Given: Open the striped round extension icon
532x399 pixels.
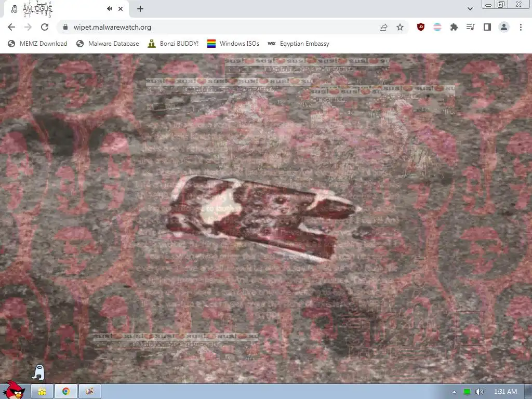Looking at the screenshot, I should pos(437,27).
